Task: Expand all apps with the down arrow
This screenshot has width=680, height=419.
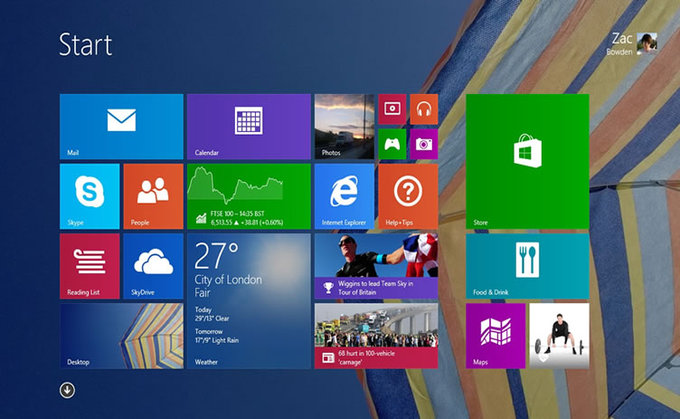Action: (x=67, y=390)
